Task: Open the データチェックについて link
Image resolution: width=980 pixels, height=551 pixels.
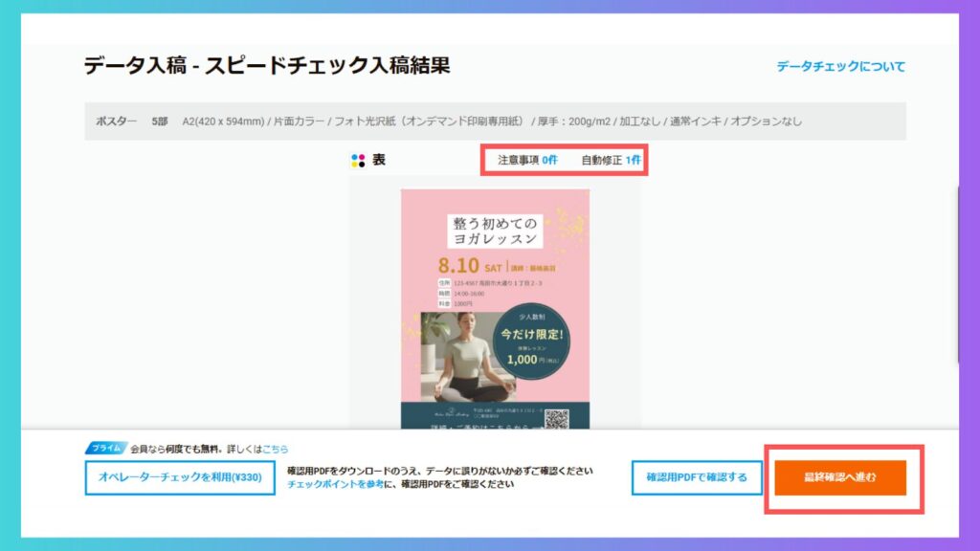Action: (840, 66)
